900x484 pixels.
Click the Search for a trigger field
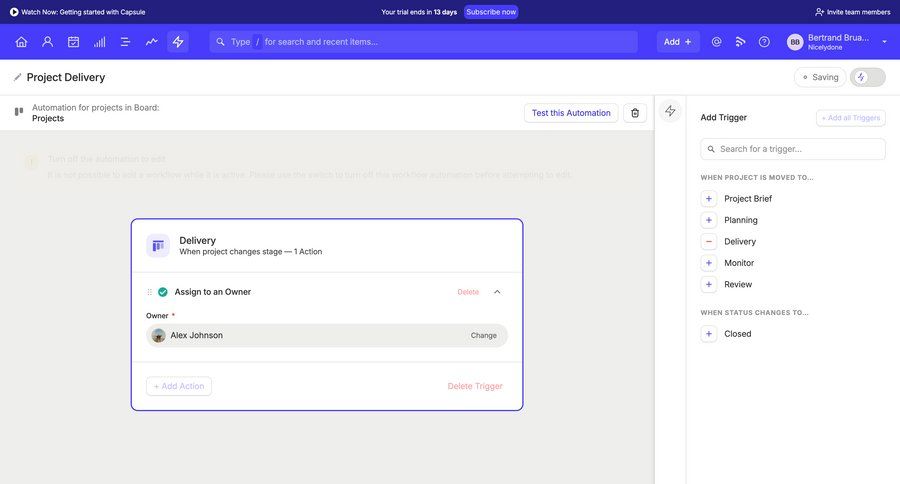click(793, 149)
